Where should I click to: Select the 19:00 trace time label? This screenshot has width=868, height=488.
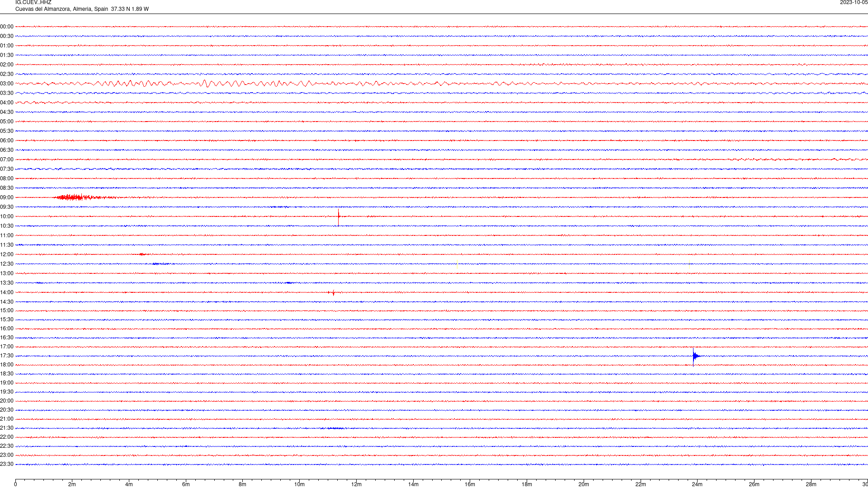pyautogui.click(x=7, y=383)
